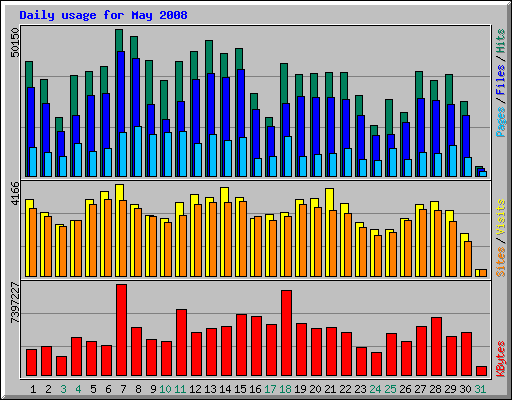Viewport: 512px width, 400px height.
Task: Click the red KBytes bar for day 28
Action: pos(436,347)
